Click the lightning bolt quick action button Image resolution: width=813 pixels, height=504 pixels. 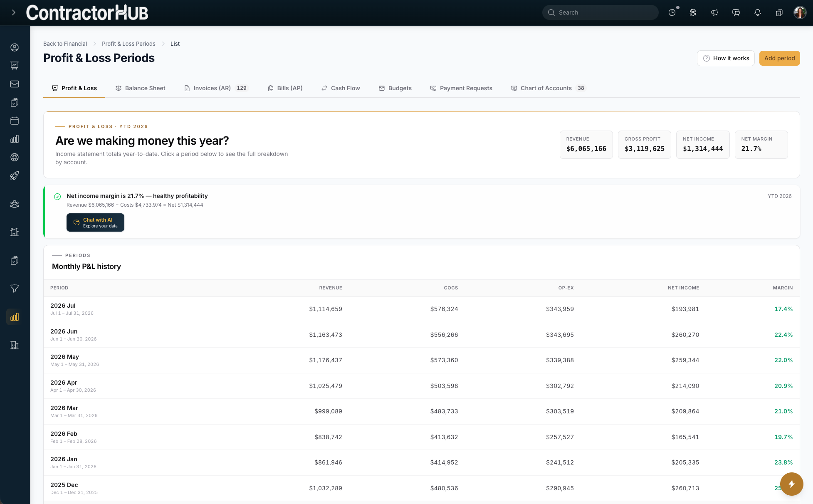791,484
